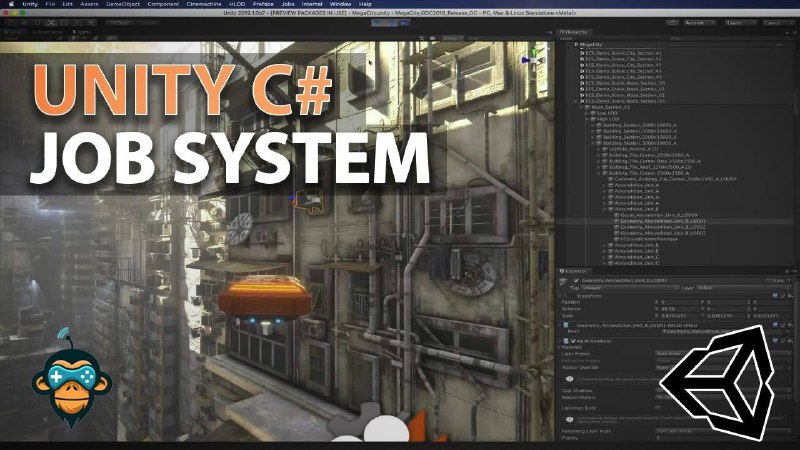This screenshot has width=800, height=450.
Task: Open the Mesh Filter component settings gear
Action: pyautogui.click(x=790, y=325)
